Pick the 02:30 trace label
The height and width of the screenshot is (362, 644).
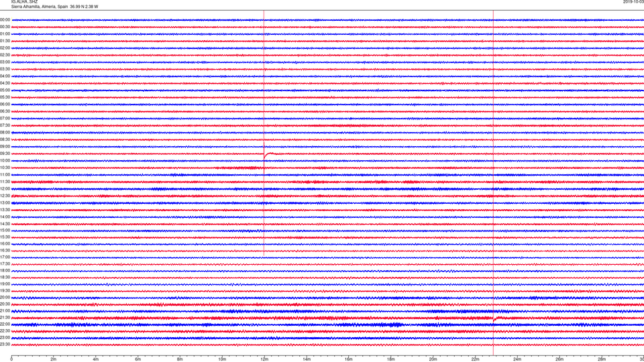(5, 55)
